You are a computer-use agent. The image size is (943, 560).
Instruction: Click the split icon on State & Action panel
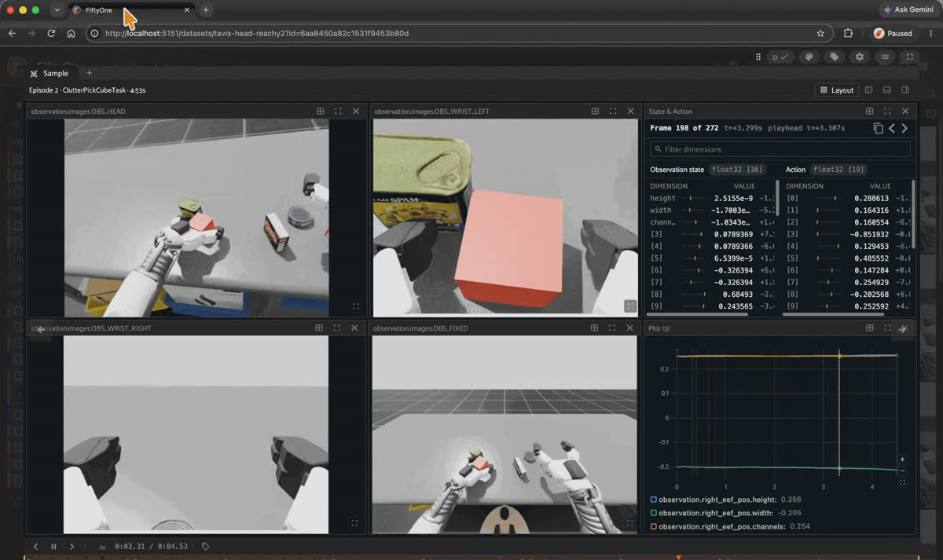pos(869,112)
